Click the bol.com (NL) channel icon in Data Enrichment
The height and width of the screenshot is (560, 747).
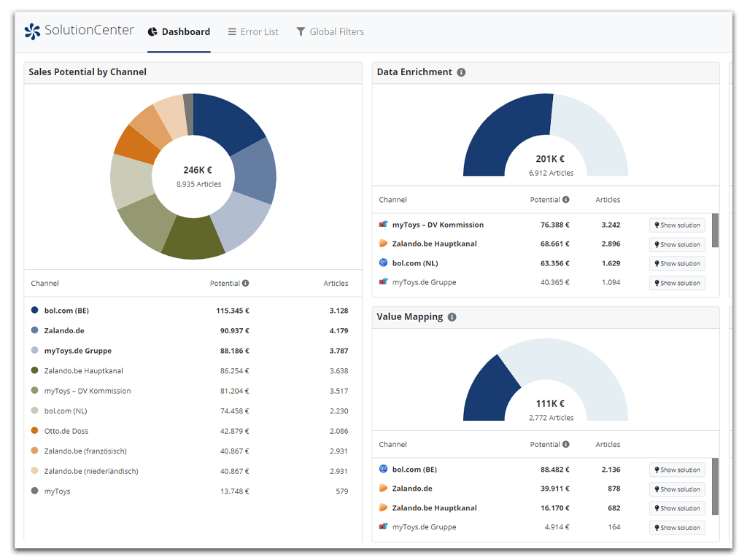(x=383, y=262)
